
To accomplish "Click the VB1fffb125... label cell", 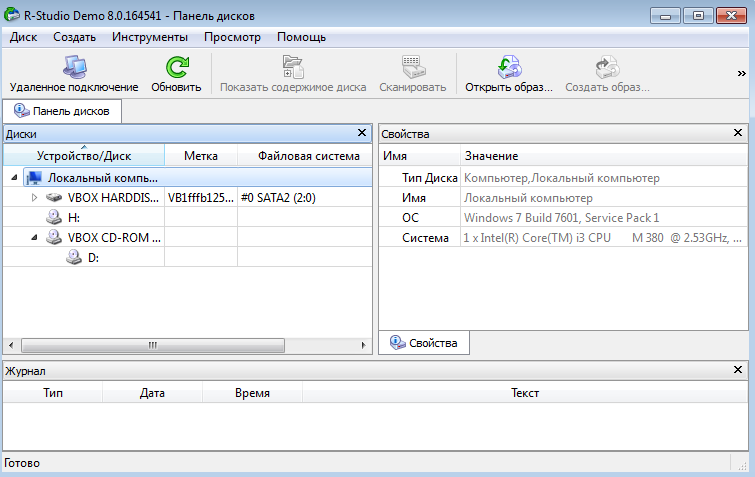I will tap(201, 197).
